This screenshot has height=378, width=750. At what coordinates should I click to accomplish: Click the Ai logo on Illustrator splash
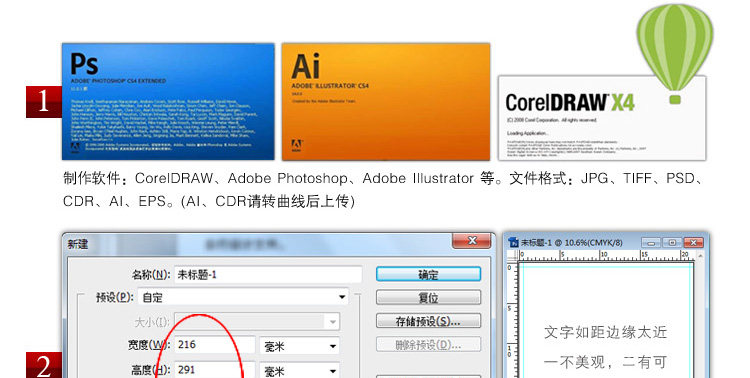(x=305, y=66)
